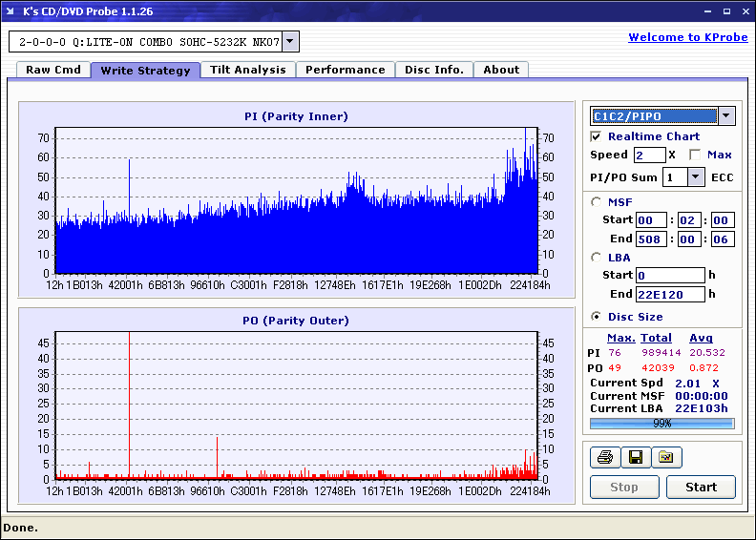Click the KProbe title bar app icon
The height and width of the screenshot is (540, 756).
[x=11, y=11]
